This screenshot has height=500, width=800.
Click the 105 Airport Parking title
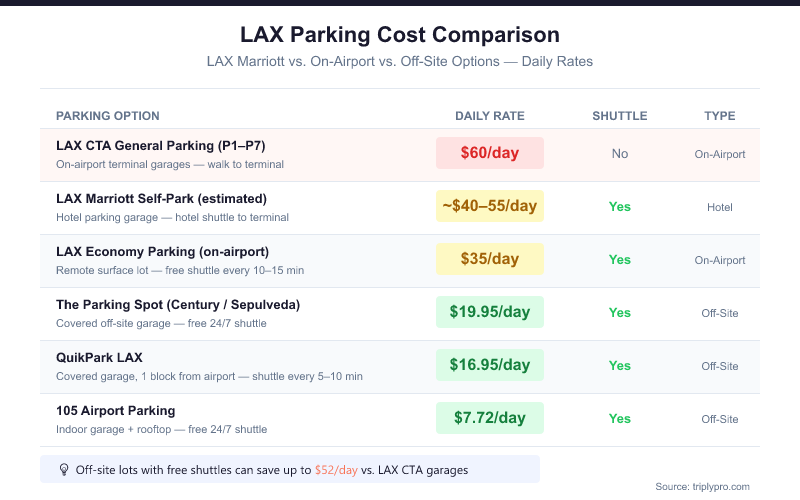click(116, 411)
